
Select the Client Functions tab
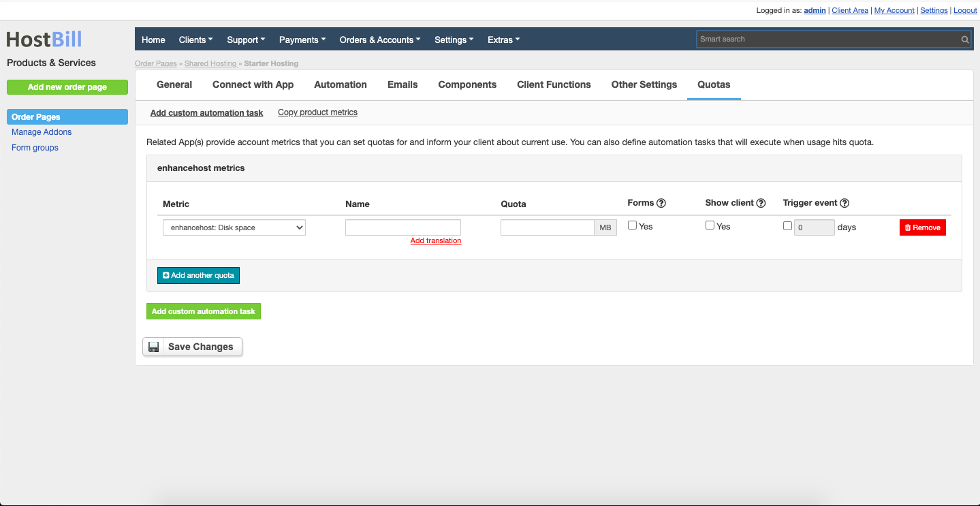pyautogui.click(x=554, y=84)
